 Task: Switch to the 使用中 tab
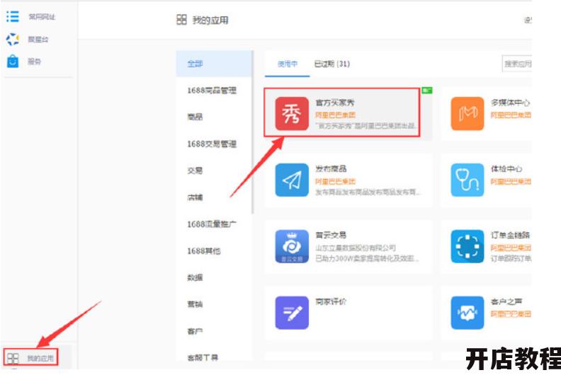288,64
